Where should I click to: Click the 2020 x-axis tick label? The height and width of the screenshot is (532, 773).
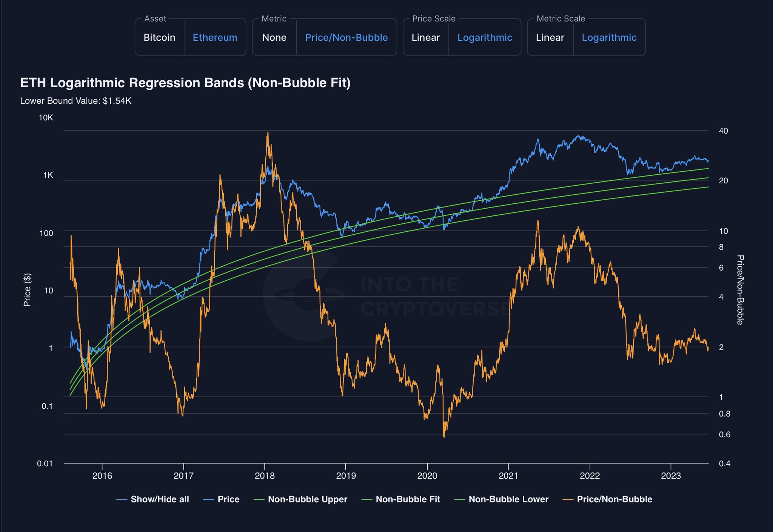(427, 476)
